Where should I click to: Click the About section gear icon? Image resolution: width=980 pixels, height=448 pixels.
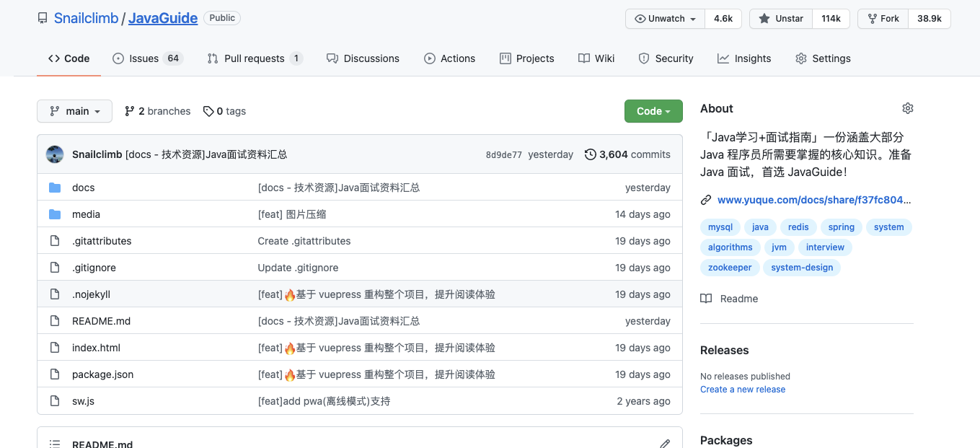click(x=907, y=107)
